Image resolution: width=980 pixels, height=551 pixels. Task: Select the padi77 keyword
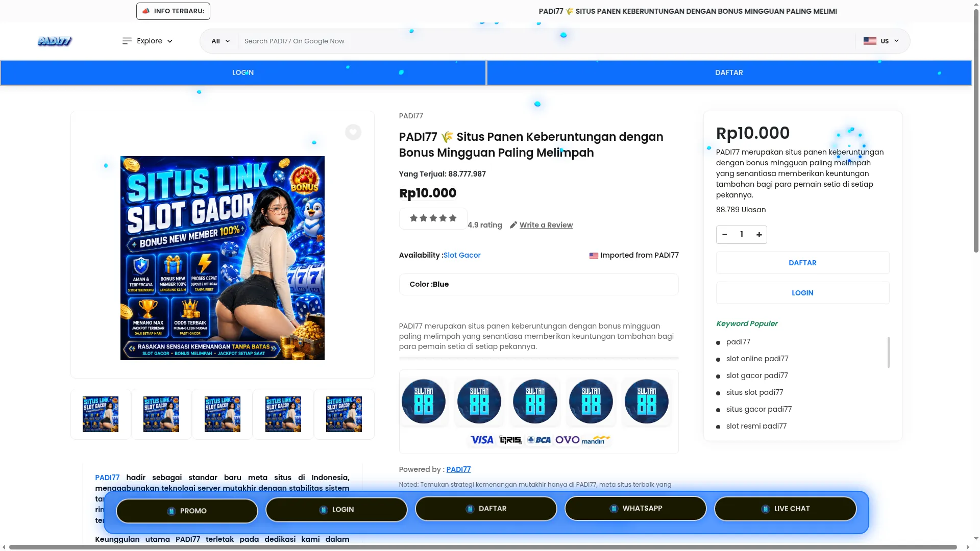(738, 342)
